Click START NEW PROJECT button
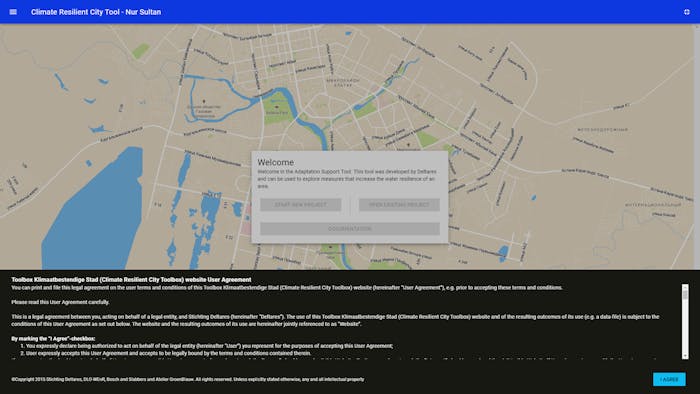The width and height of the screenshot is (700, 394). [300, 205]
